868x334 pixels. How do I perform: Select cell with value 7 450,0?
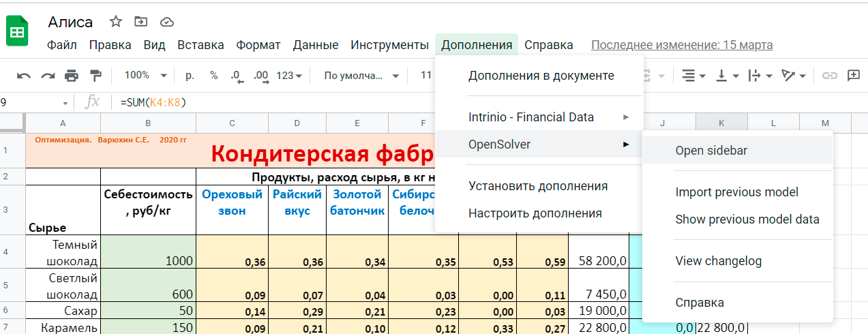pyautogui.click(x=599, y=286)
